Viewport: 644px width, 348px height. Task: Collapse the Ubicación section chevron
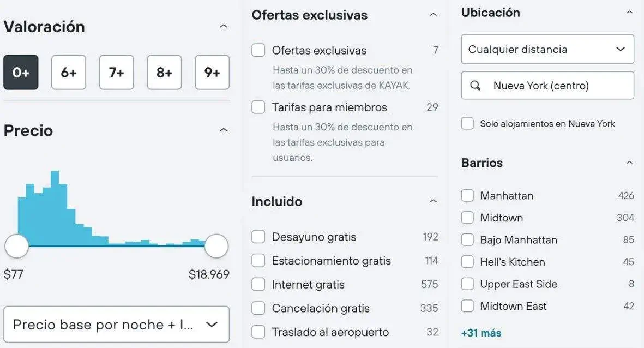click(630, 13)
